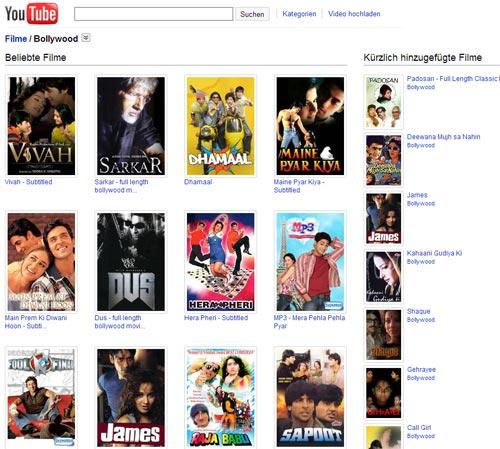Open Main Prem Ki Diwani Hoon poster

coord(41,262)
